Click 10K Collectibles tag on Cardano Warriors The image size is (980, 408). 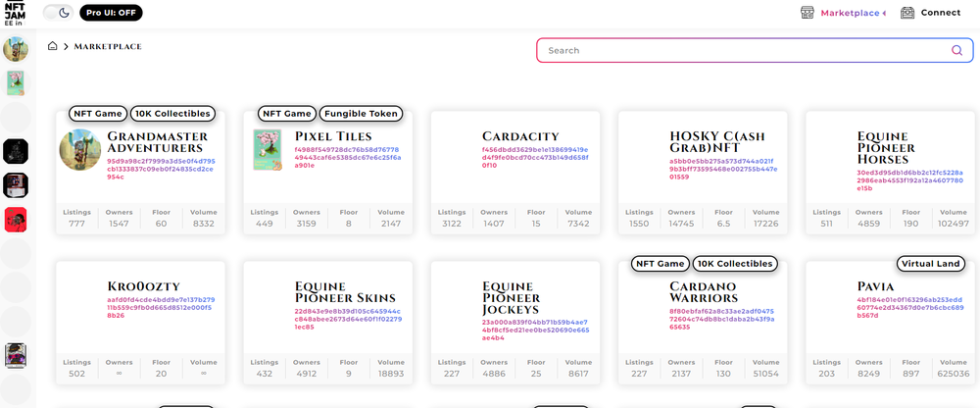(x=736, y=264)
